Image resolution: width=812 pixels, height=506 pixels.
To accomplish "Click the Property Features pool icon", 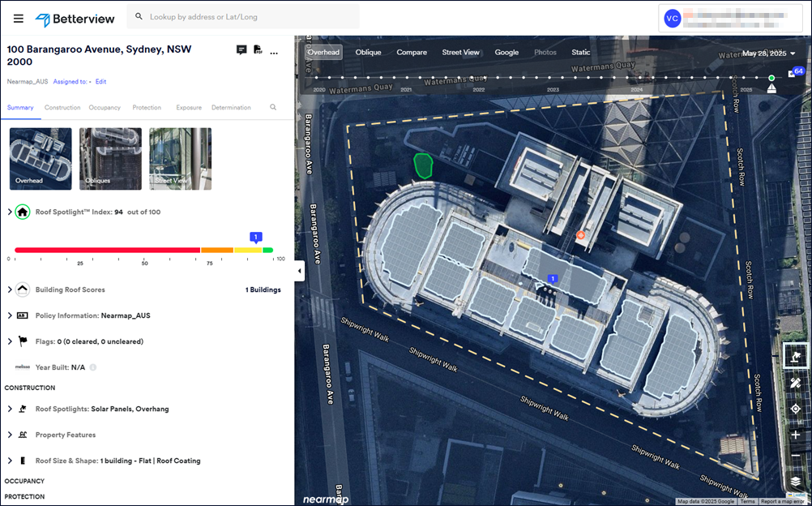I will (23, 435).
